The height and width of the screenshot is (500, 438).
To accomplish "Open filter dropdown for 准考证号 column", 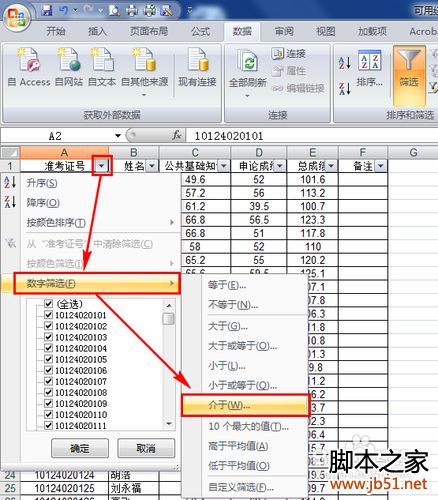I will 102,165.
